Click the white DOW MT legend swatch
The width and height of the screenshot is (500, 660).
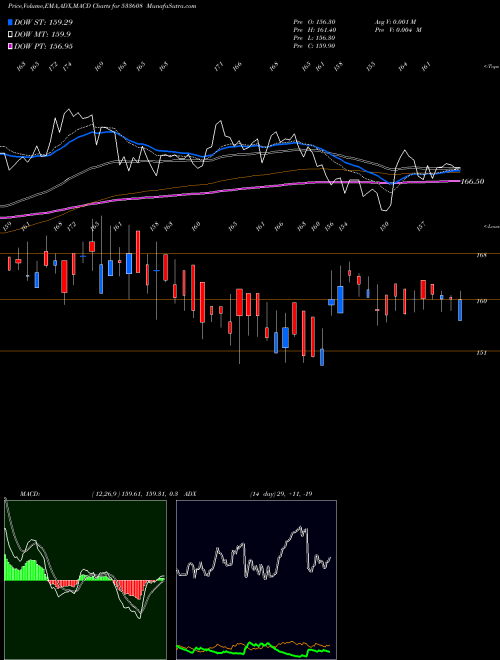(x=11, y=35)
